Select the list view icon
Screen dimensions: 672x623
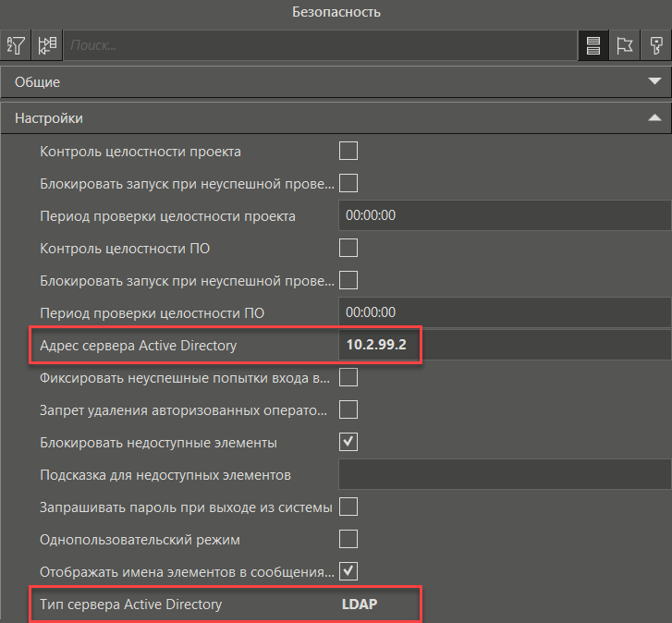click(593, 44)
